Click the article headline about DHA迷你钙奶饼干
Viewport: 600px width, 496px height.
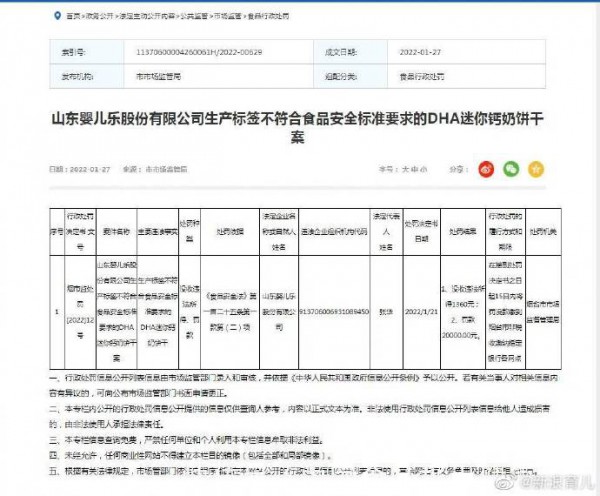(297, 127)
